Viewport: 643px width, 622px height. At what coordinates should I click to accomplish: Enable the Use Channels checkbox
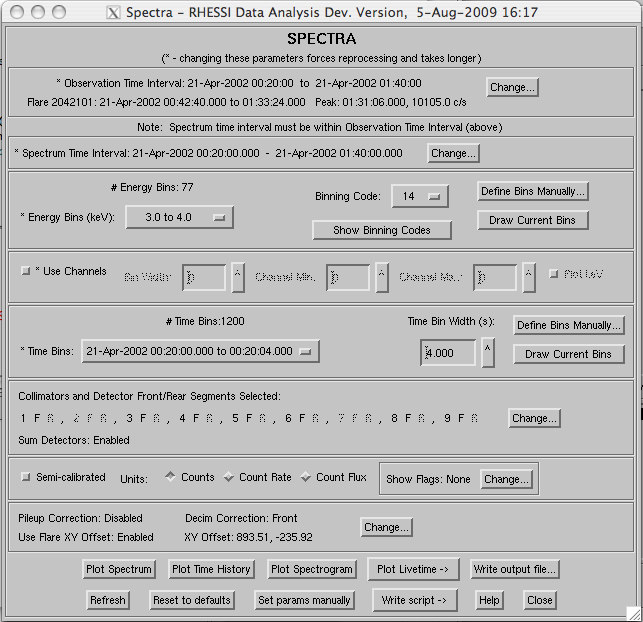25,272
